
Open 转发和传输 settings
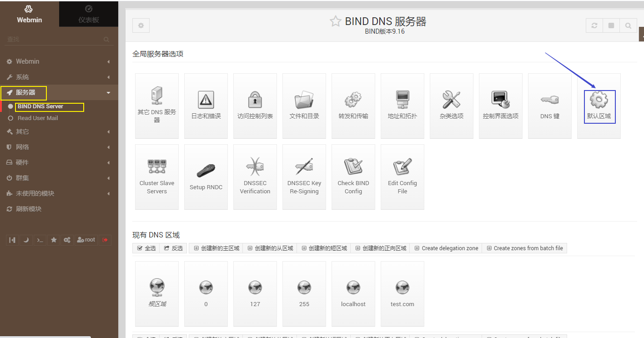pyautogui.click(x=353, y=106)
